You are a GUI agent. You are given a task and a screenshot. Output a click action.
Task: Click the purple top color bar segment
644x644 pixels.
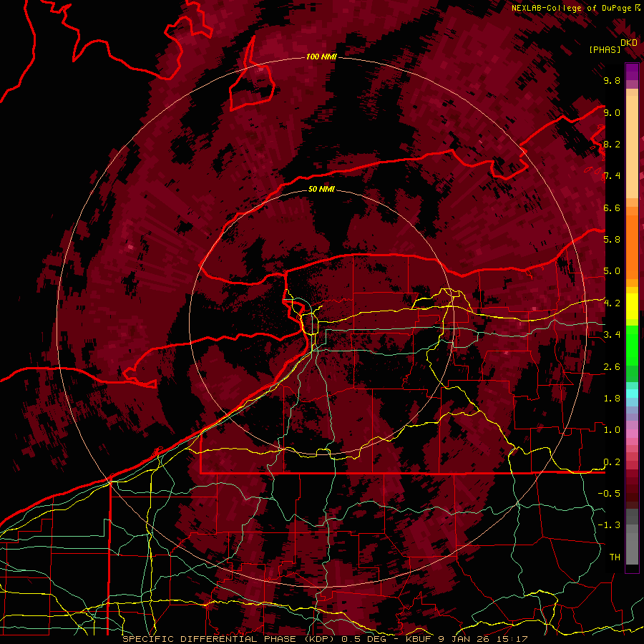(x=632, y=72)
